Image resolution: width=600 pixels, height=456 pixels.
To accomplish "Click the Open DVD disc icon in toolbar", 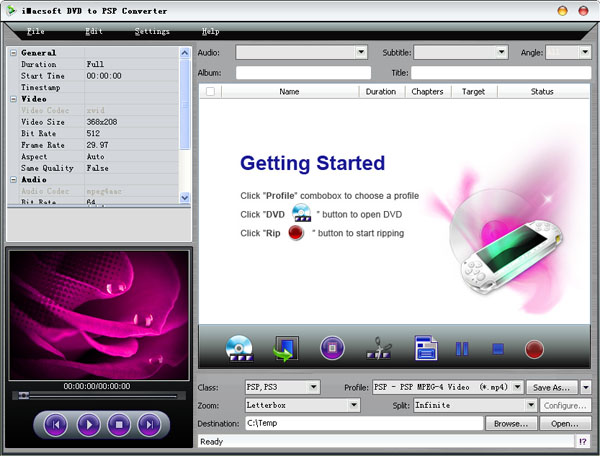I will 240,349.
